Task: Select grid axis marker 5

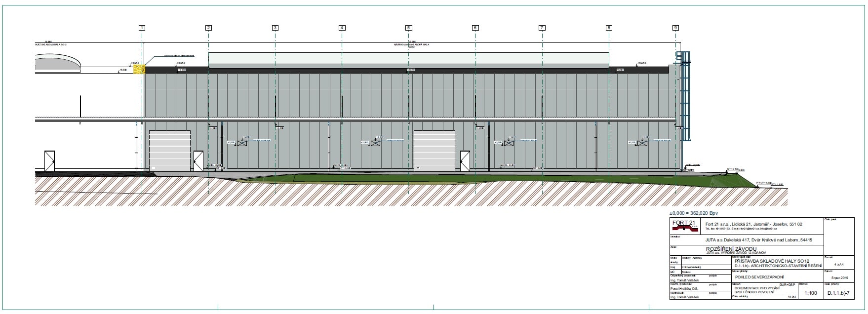Action: [408, 28]
